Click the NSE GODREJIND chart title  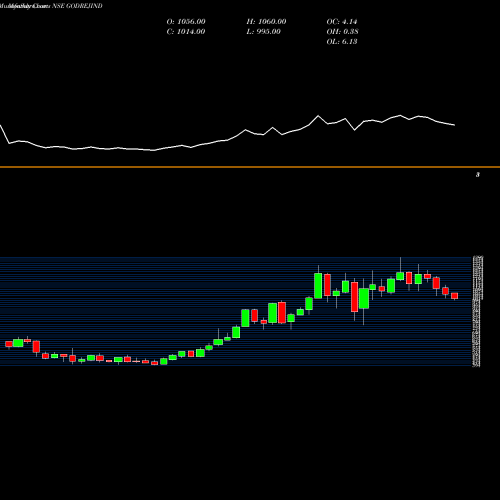[77, 6]
